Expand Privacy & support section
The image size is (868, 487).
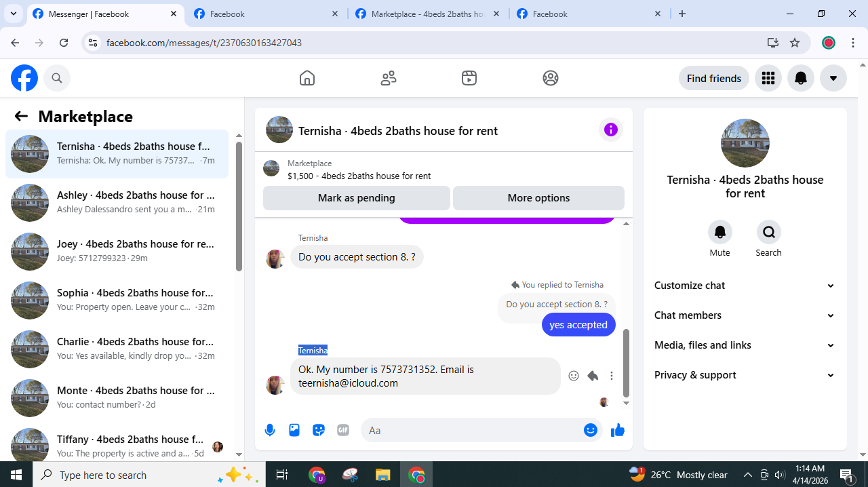pyautogui.click(x=745, y=375)
